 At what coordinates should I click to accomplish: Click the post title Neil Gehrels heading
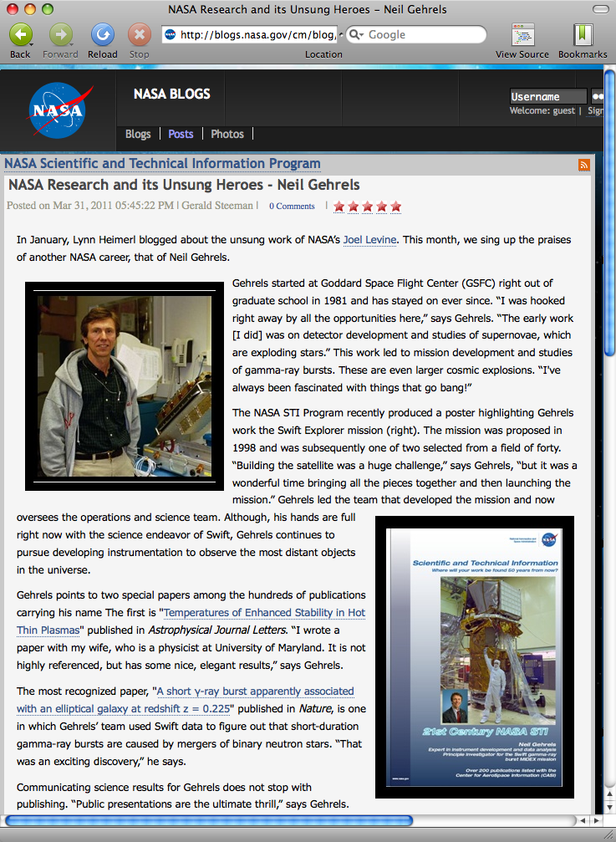tap(184, 186)
